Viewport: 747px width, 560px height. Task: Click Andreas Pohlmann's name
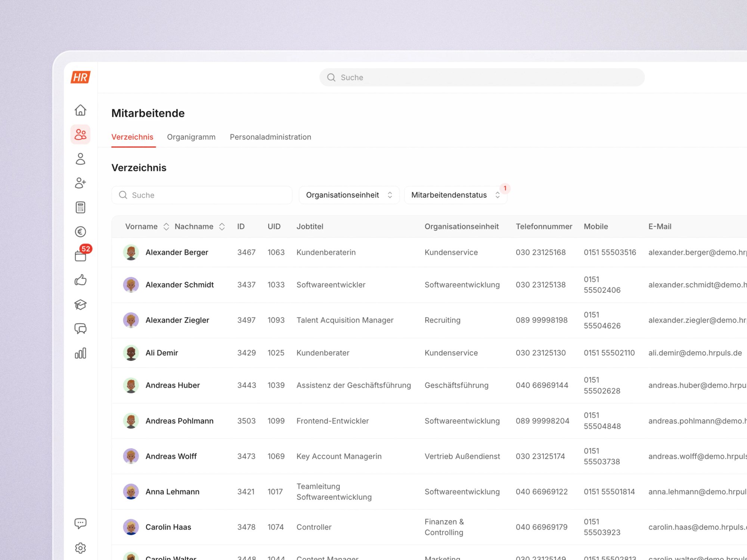(x=180, y=421)
